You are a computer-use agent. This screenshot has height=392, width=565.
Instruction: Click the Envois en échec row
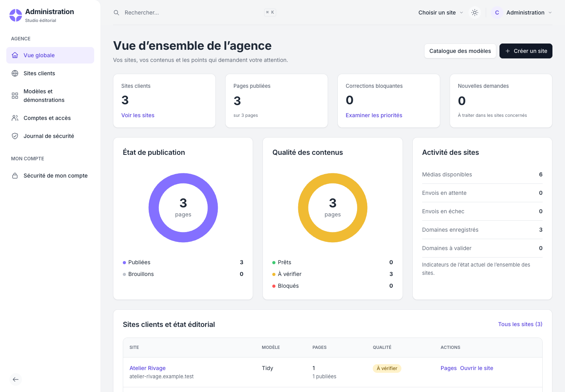tap(482, 211)
